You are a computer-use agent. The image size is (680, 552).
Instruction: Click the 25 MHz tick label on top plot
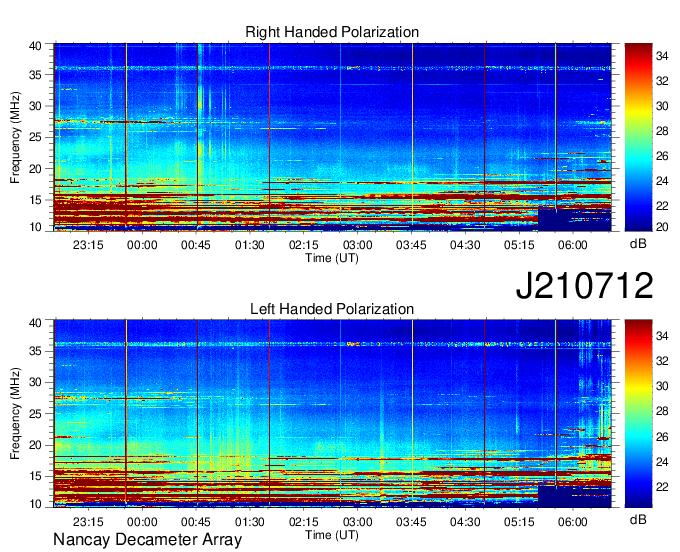click(x=35, y=138)
